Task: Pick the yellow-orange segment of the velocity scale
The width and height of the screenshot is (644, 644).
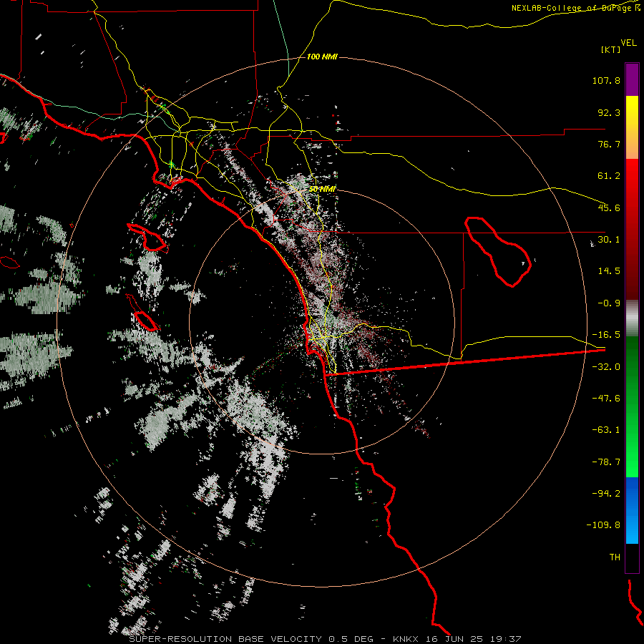Action: (x=632, y=127)
